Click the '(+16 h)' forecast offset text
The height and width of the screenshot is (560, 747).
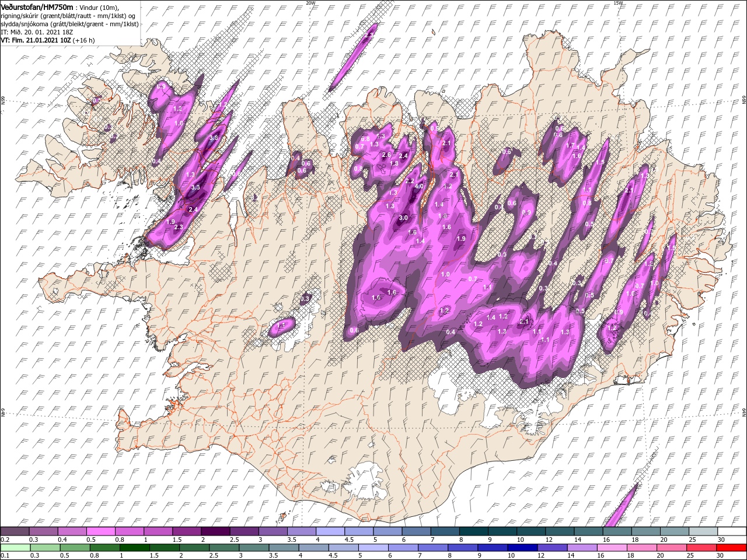84,40
